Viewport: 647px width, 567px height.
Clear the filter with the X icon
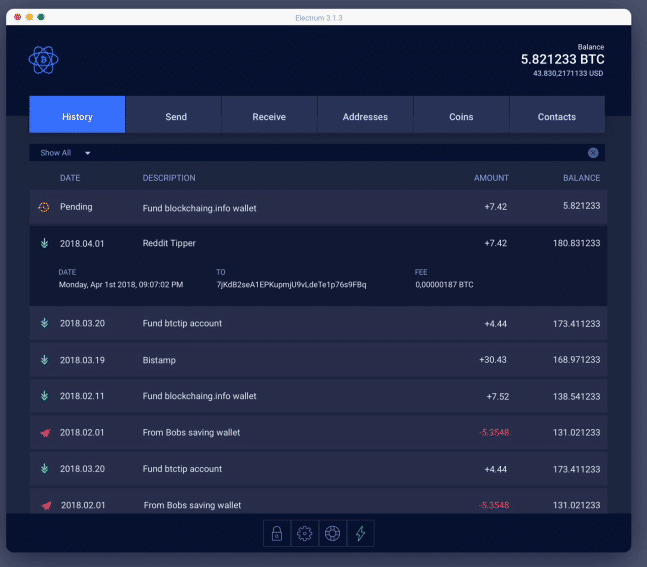(x=593, y=153)
